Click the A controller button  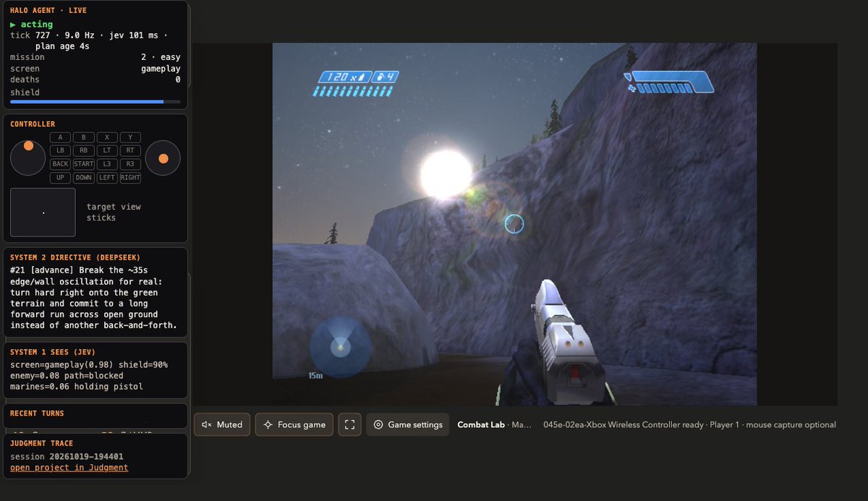(60, 137)
